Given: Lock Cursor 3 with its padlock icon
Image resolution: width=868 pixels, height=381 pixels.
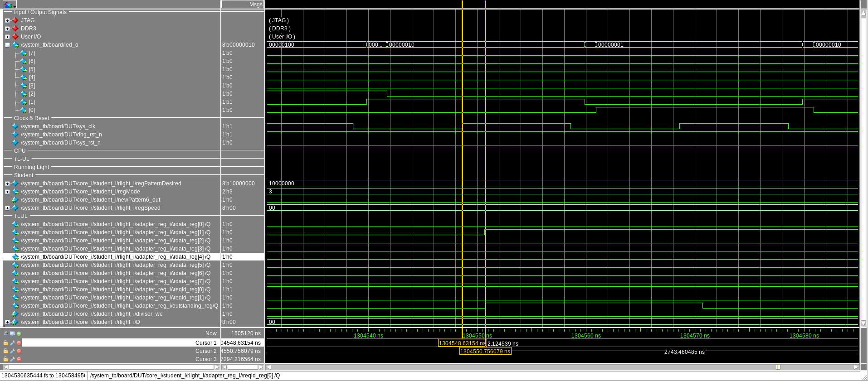Looking at the screenshot, I should pos(6,359).
